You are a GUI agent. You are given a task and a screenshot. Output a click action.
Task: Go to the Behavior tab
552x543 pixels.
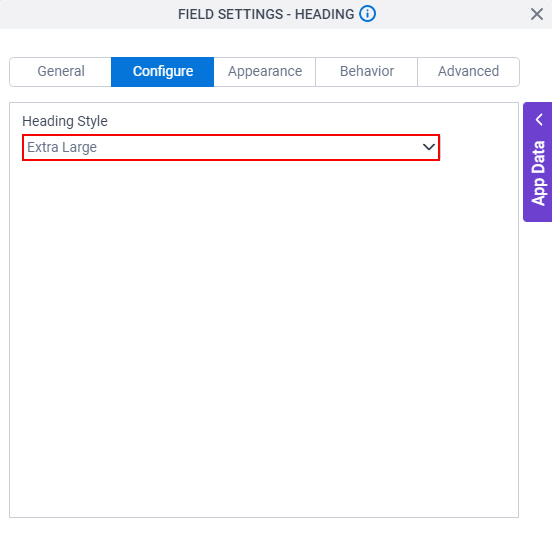tap(366, 71)
